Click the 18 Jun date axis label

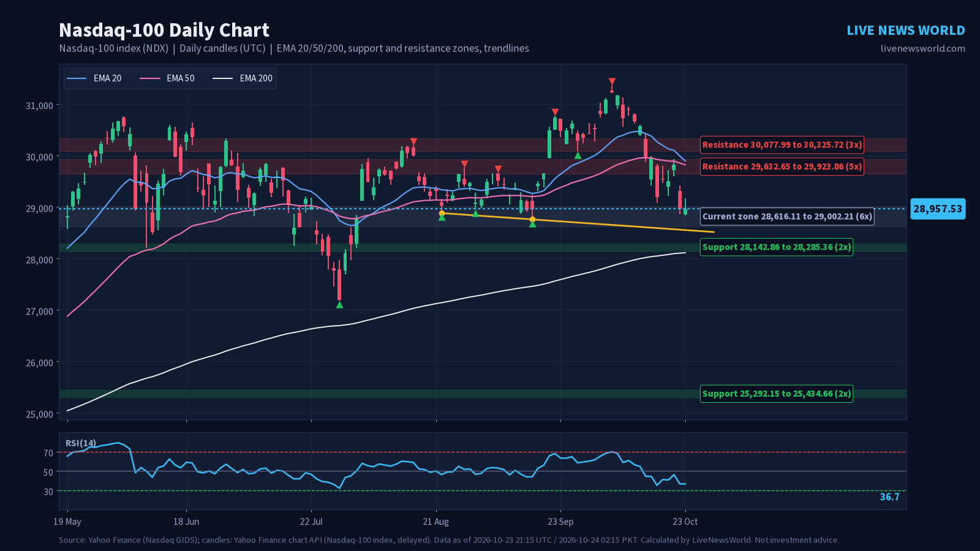pyautogui.click(x=186, y=522)
